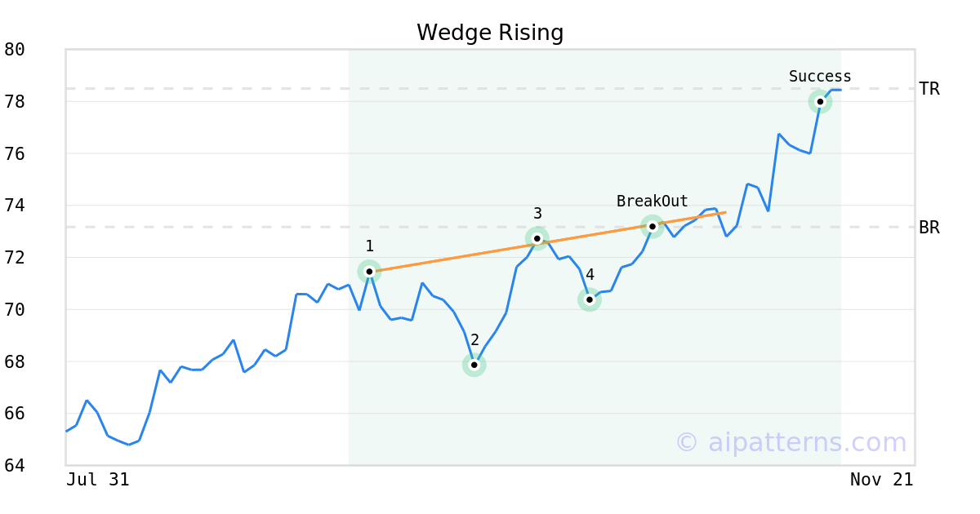The height and width of the screenshot is (514, 980).
Task: Click the 68 price axis label
Action: point(15,361)
